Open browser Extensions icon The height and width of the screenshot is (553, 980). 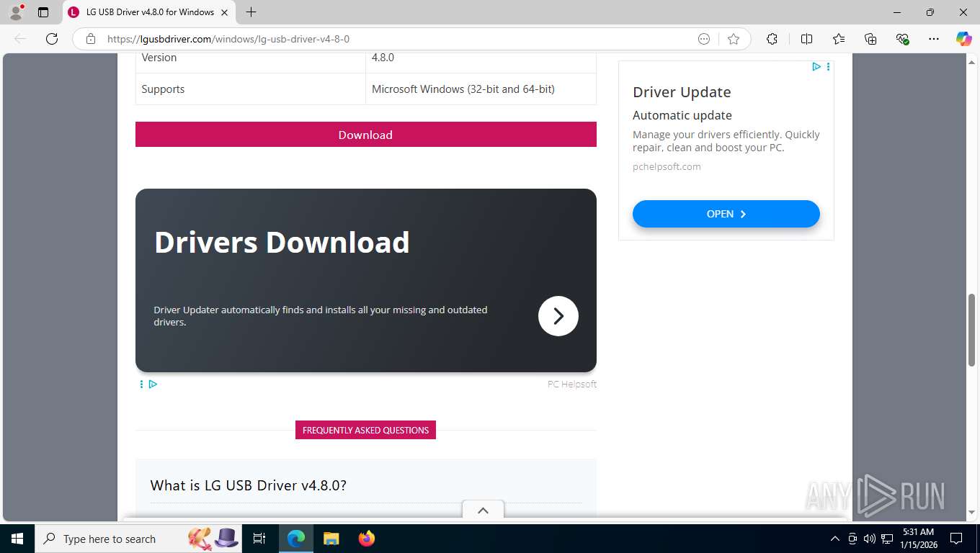click(772, 39)
